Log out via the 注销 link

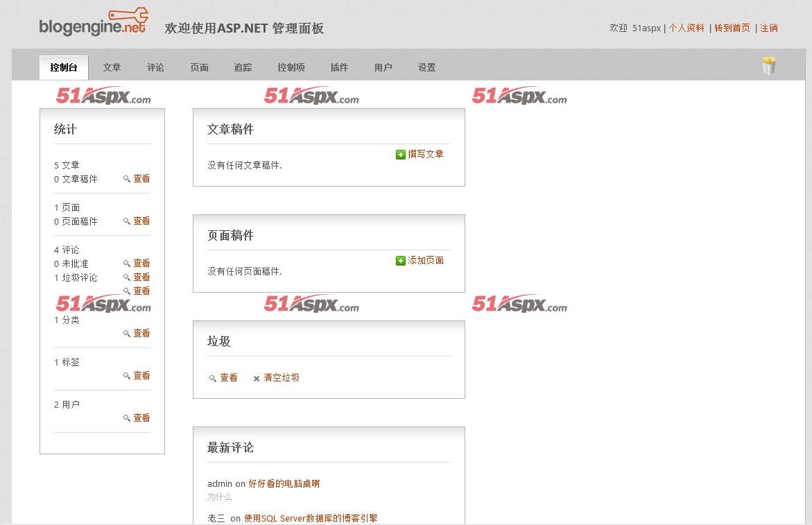[x=768, y=28]
